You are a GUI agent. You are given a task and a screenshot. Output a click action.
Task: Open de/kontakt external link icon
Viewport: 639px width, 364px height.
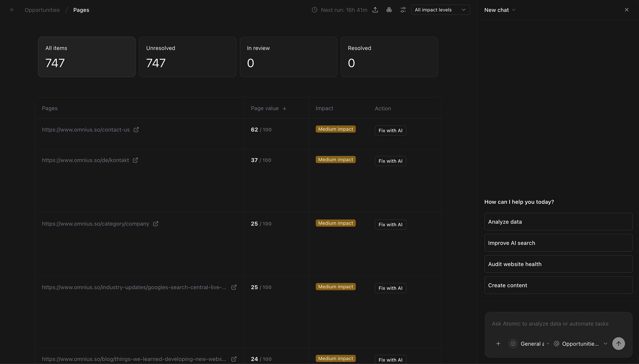pos(135,160)
